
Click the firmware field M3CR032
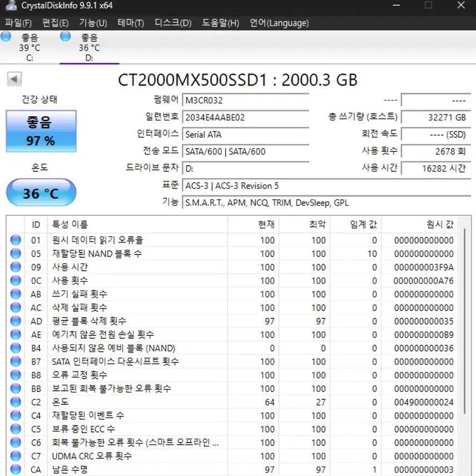point(245,100)
